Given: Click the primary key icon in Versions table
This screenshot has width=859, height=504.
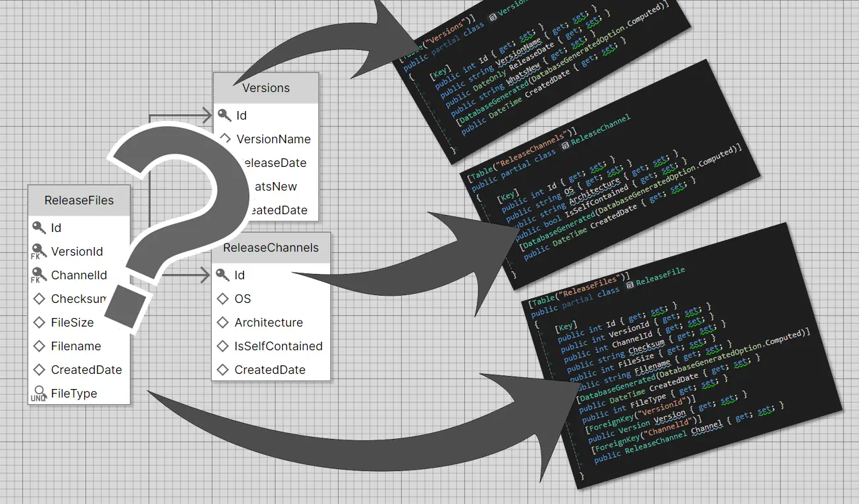Looking at the screenshot, I should 225,115.
